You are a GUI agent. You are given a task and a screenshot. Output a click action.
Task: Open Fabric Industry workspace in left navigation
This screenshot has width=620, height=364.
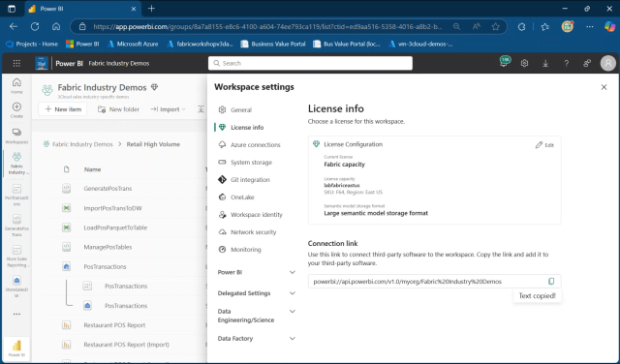[x=16, y=164]
